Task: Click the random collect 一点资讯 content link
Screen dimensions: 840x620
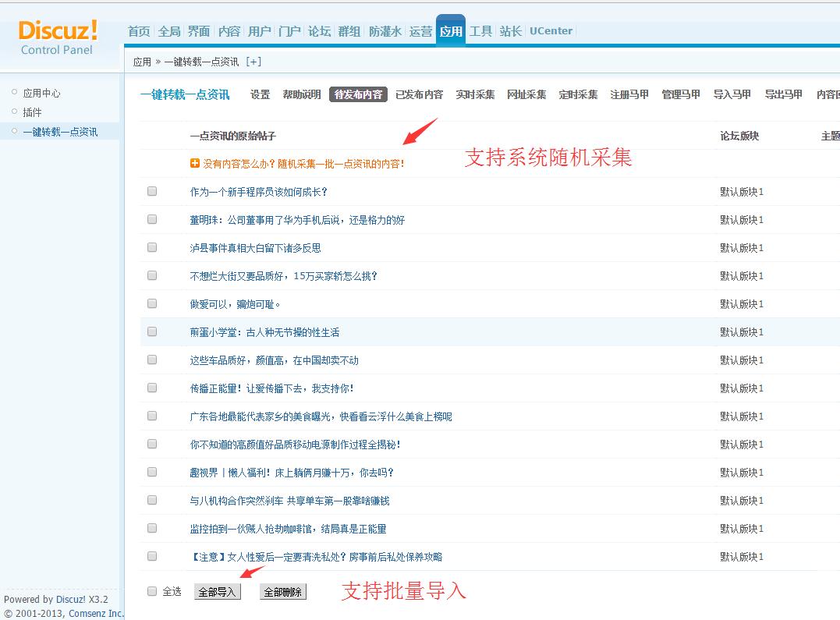Action: click(303, 164)
